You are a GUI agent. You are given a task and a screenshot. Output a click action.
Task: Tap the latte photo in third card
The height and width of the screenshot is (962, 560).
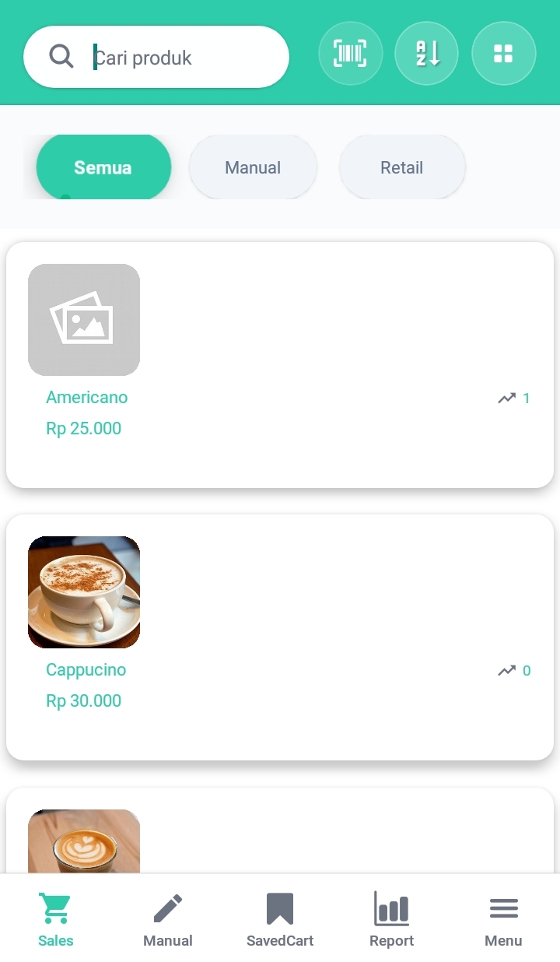point(84,841)
